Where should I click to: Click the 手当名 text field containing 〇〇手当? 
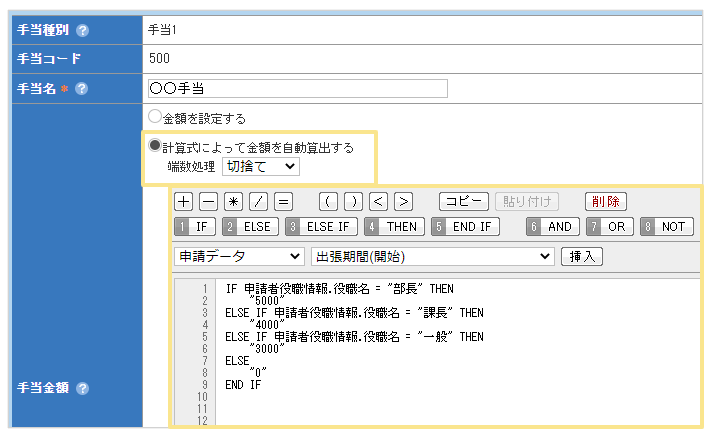pyautogui.click(x=298, y=88)
